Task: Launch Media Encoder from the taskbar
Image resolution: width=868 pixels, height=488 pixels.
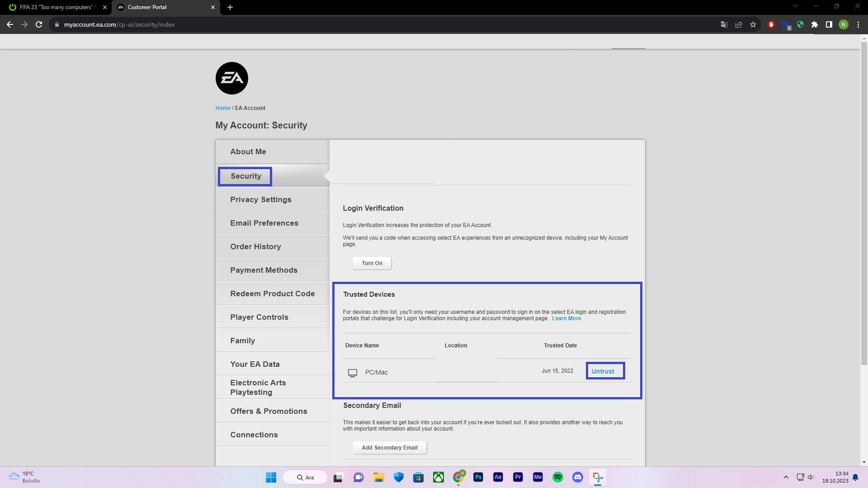Action: (x=538, y=477)
